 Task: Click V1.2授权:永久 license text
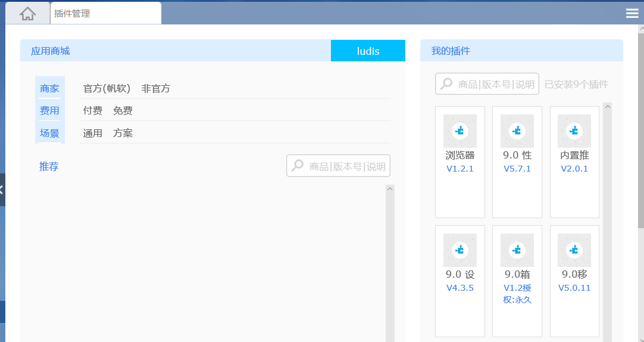pos(517,294)
